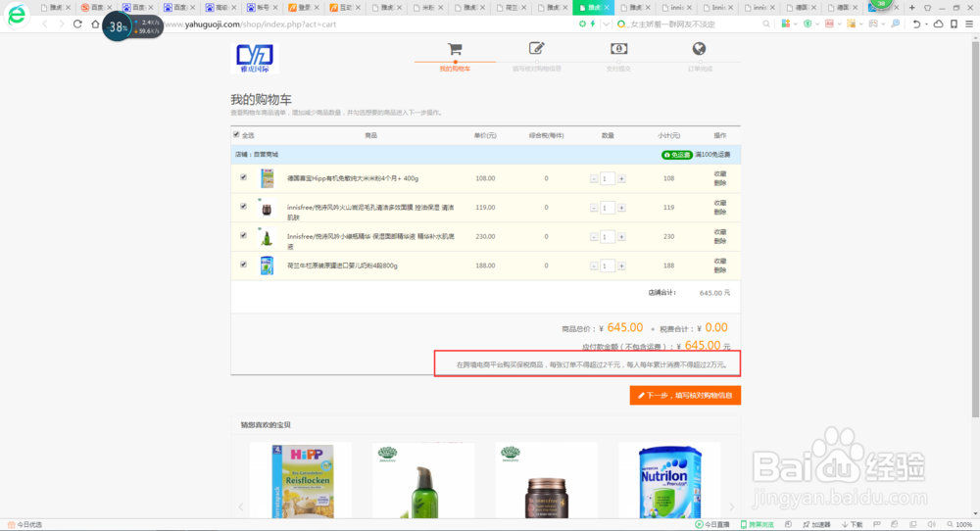This screenshot has height=531, width=980.
Task: Click 收藏 for the Hipp rice cereal
Action: [x=720, y=174]
